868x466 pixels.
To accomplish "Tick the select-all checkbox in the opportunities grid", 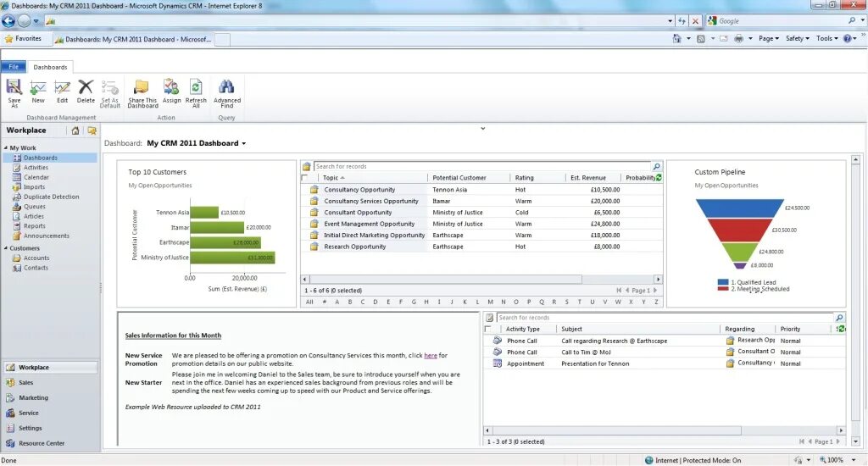I will [304, 178].
